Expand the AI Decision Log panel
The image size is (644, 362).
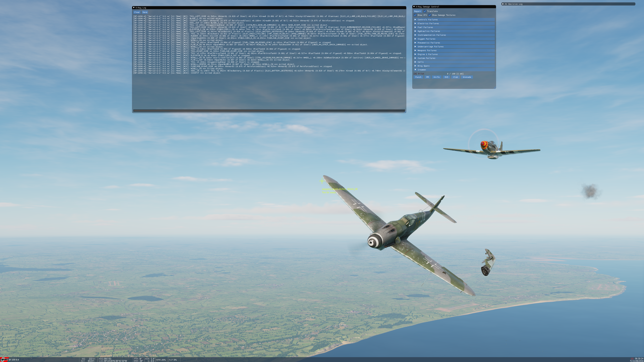503,4
